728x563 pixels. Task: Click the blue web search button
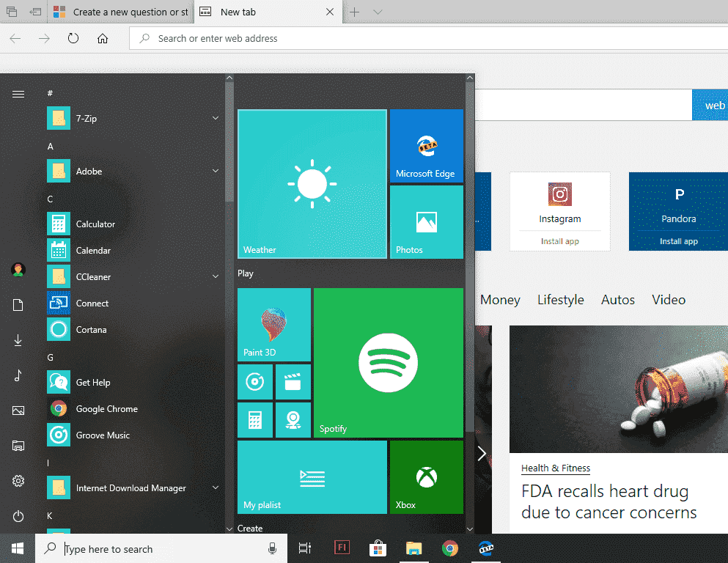(710, 106)
